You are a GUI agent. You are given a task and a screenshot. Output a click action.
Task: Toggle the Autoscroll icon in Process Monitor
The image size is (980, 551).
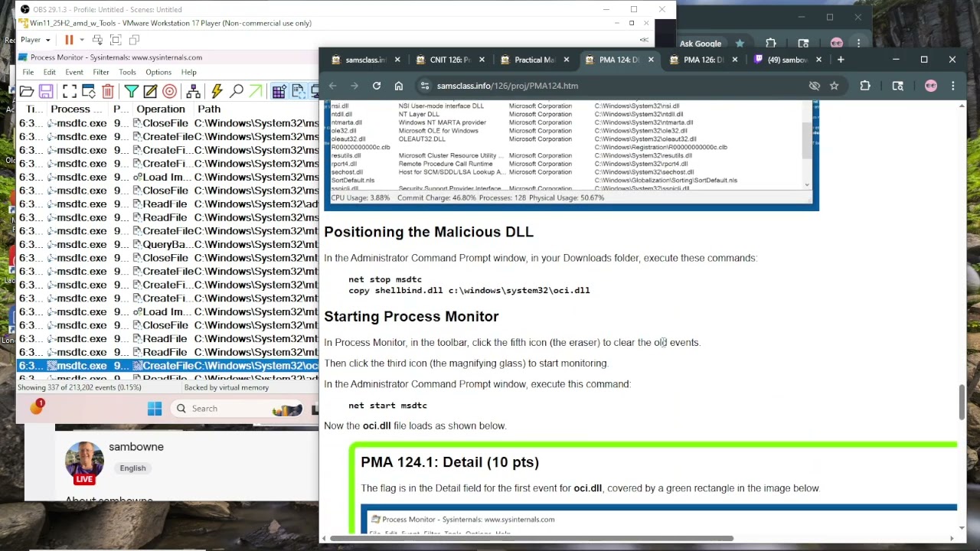pos(88,92)
